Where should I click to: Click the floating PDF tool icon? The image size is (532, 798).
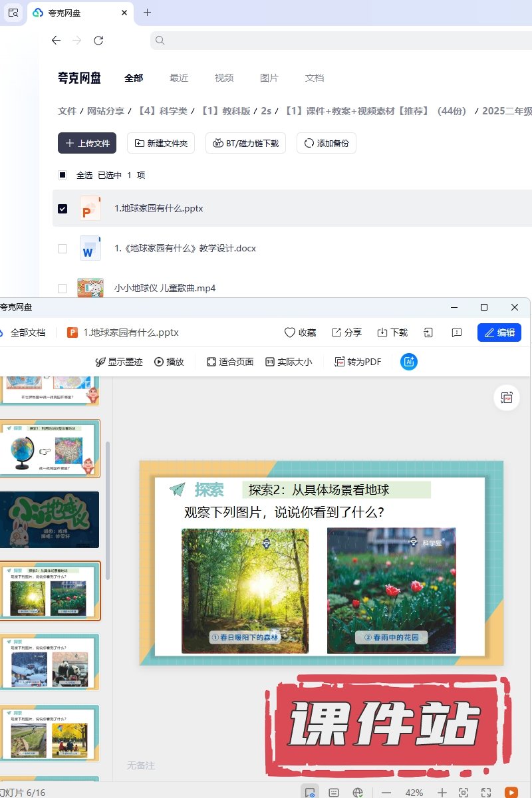pyautogui.click(x=507, y=398)
